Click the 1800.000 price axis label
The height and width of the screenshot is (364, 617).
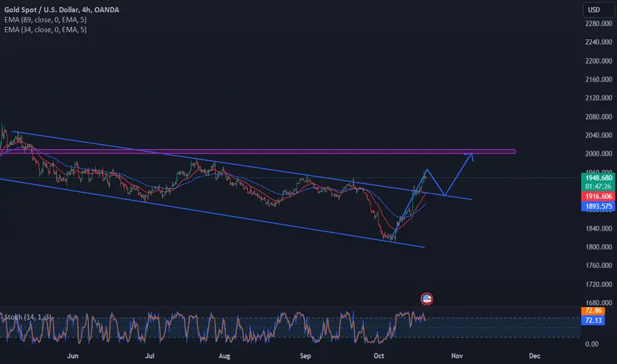pos(598,247)
